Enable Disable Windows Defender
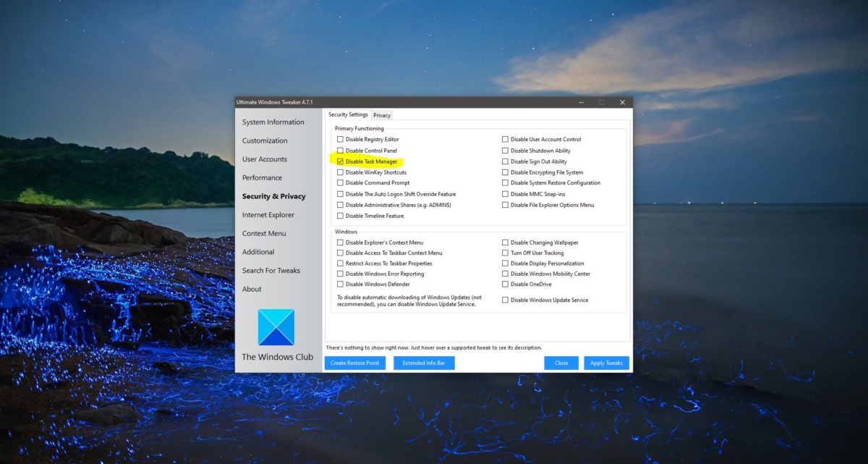 click(x=340, y=284)
